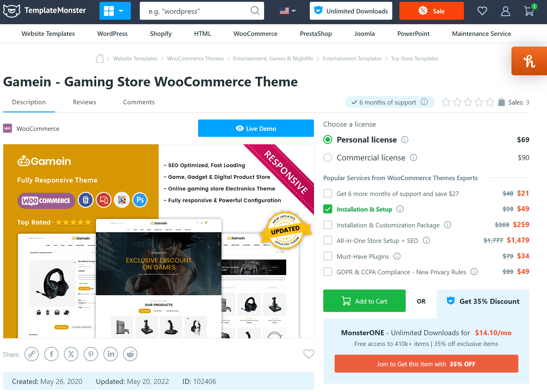Go to Entertainment, Games & Nightlife breadcrumb
The height and width of the screenshot is (392, 547).
(273, 59)
